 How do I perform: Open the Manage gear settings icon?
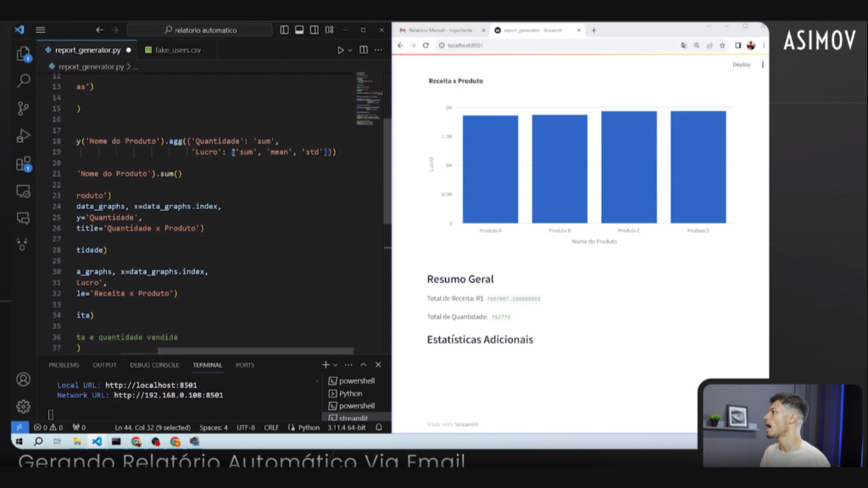coord(24,407)
